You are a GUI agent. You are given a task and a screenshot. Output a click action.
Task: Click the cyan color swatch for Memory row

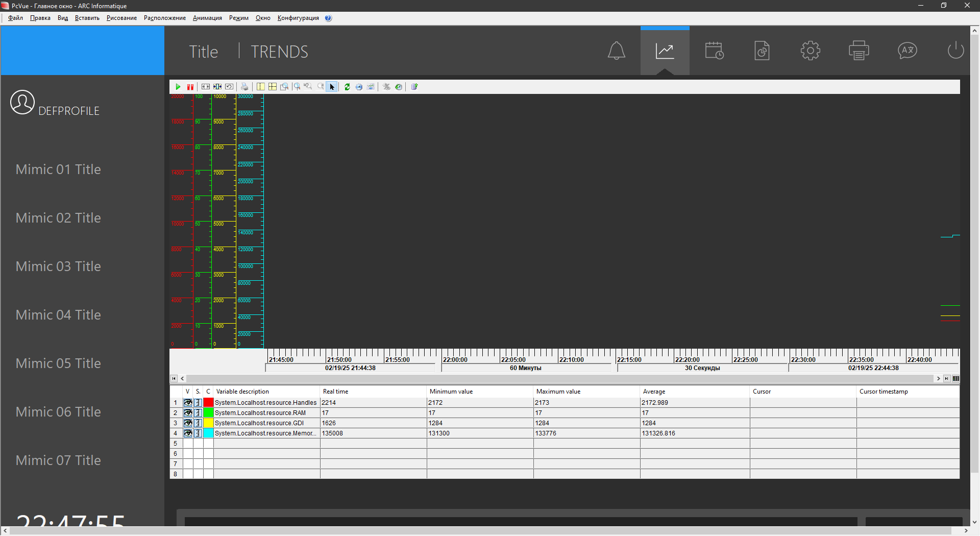tap(208, 433)
